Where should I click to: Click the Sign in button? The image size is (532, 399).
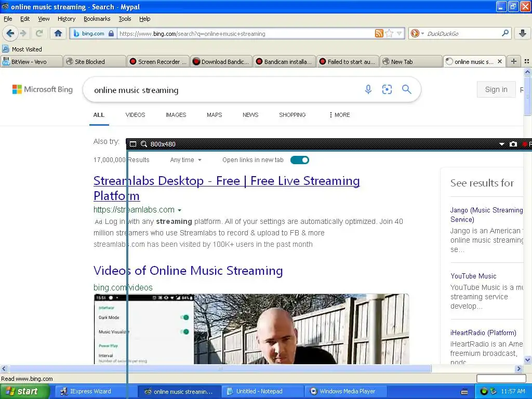pos(496,89)
